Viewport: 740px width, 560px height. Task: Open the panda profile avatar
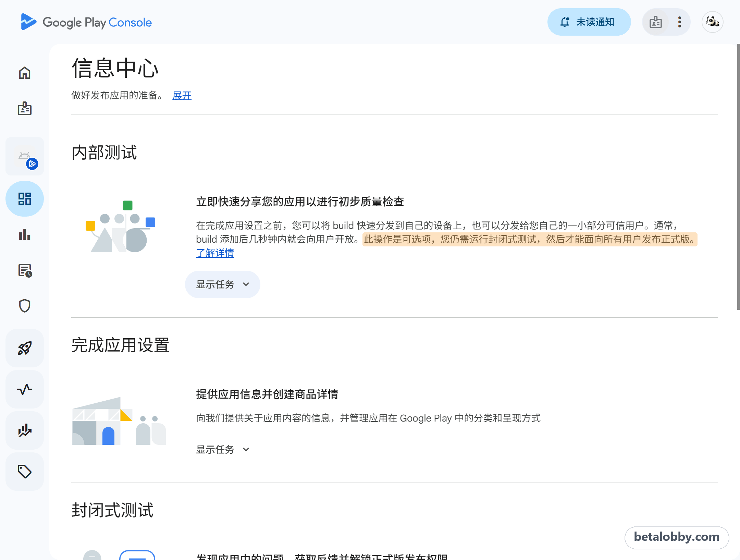pyautogui.click(x=713, y=22)
